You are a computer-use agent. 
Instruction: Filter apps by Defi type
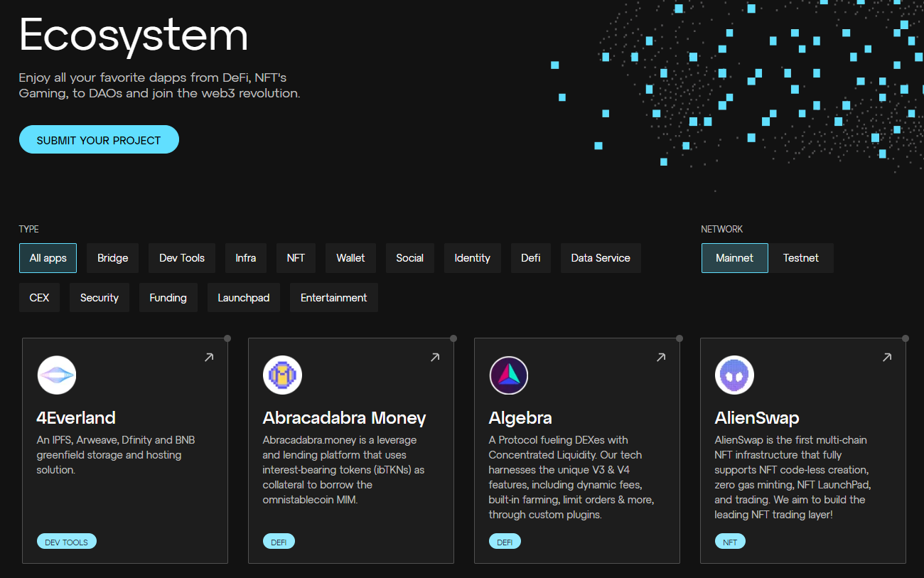pos(531,258)
